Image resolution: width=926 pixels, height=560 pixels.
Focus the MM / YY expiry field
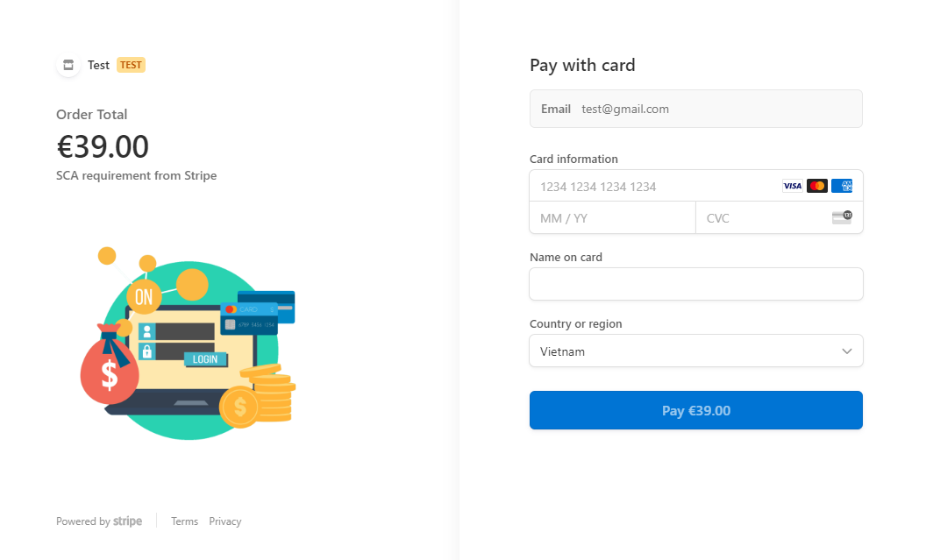612,218
